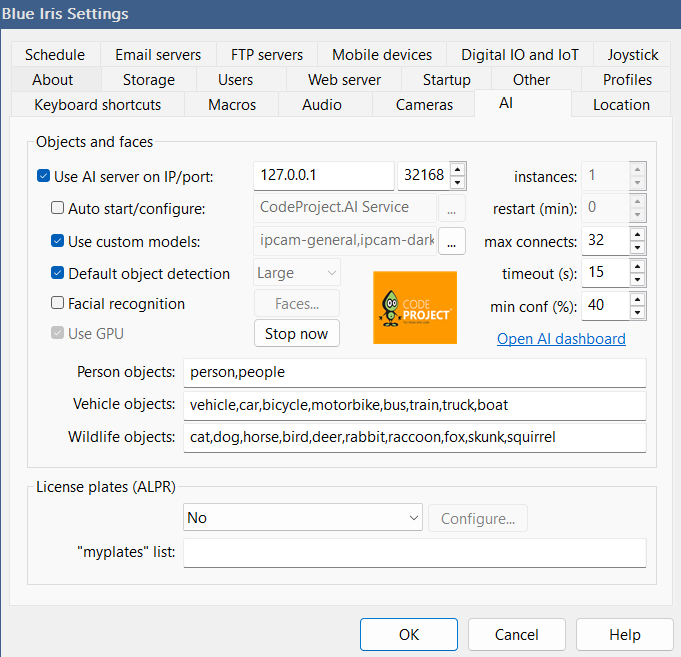Screen dimensions: 681x657
Task: Switch to the Cameras tab
Action: tap(423, 105)
